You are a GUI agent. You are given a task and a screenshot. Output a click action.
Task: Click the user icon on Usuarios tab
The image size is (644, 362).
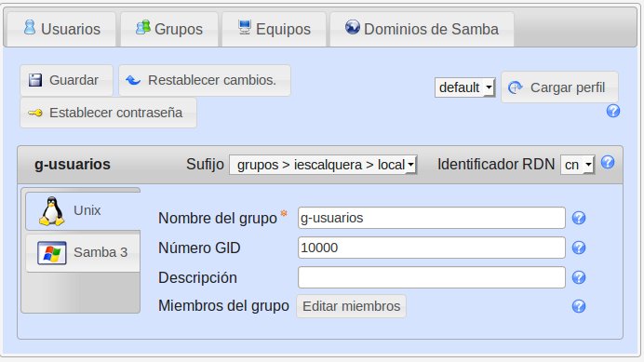tap(30, 27)
